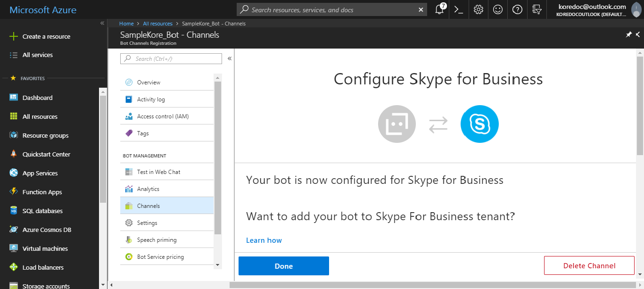The height and width of the screenshot is (289, 644).
Task: Click the Dashboard icon in sidebar
Action: [14, 98]
